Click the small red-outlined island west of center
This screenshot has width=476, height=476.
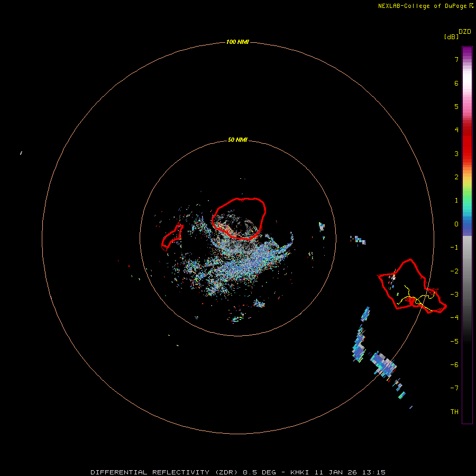172,237
